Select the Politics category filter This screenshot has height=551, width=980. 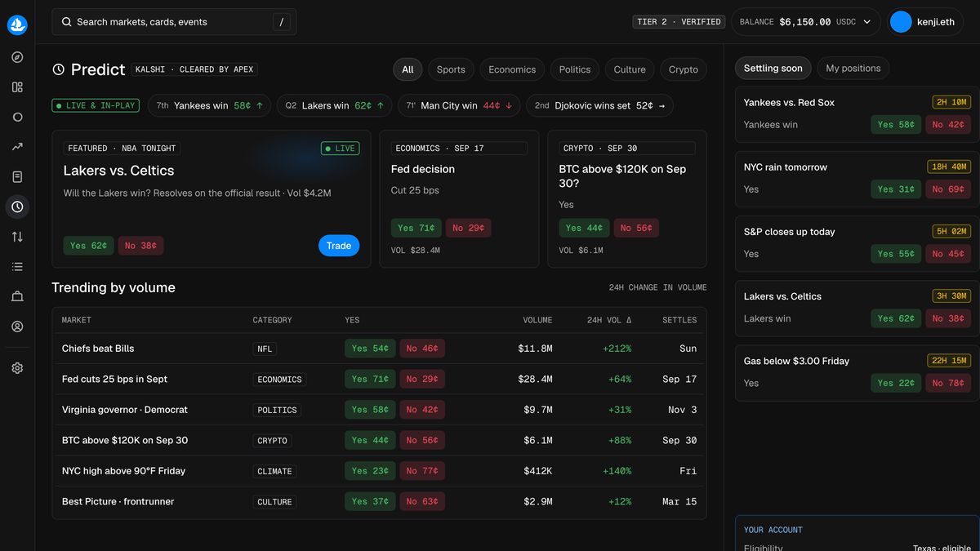(575, 69)
